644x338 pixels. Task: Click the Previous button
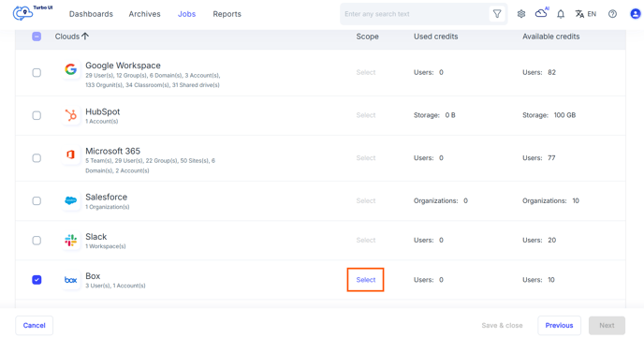[559, 325]
